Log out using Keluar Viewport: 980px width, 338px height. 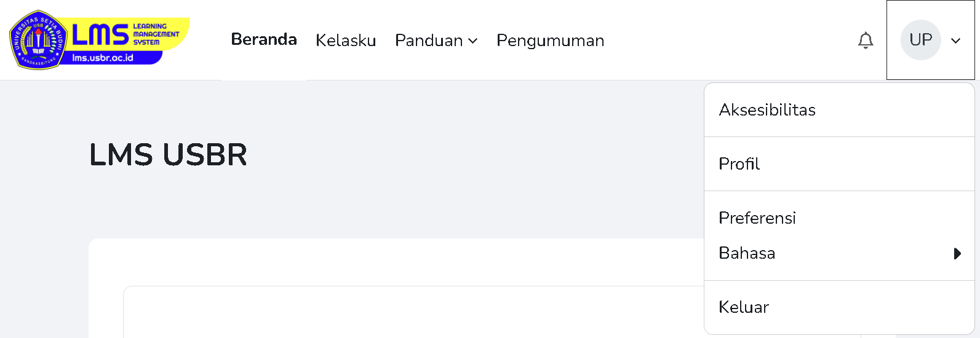pos(744,307)
